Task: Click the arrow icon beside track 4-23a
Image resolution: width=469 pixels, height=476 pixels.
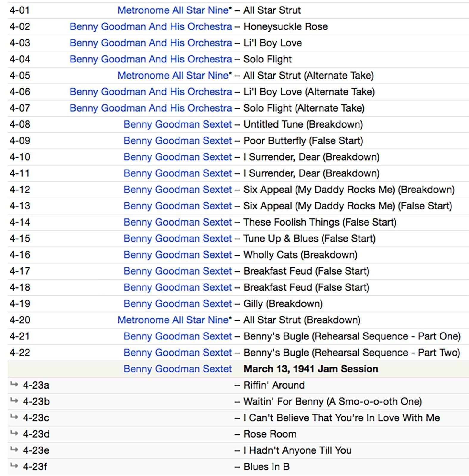Action: tap(14, 384)
